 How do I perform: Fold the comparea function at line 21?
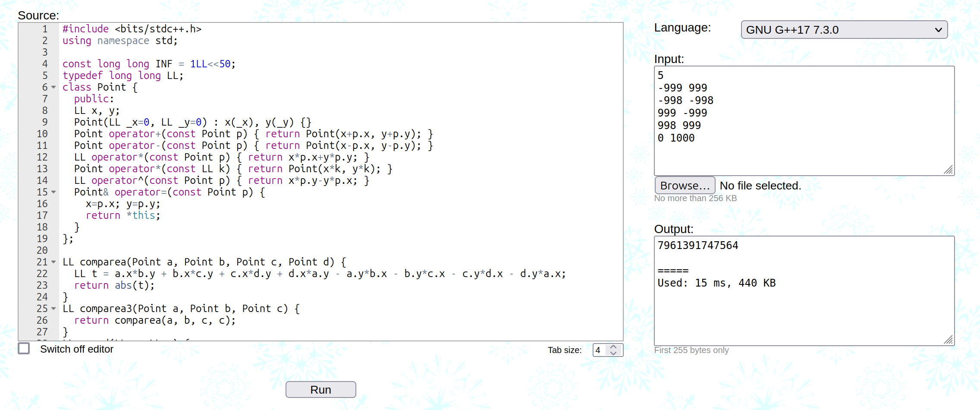click(54, 262)
